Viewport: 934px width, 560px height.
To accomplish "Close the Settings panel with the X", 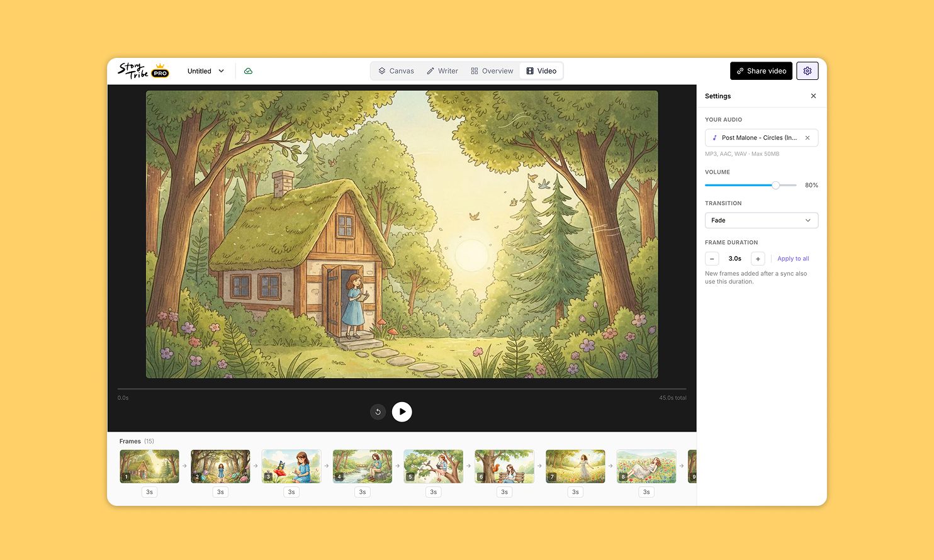I will pos(813,96).
